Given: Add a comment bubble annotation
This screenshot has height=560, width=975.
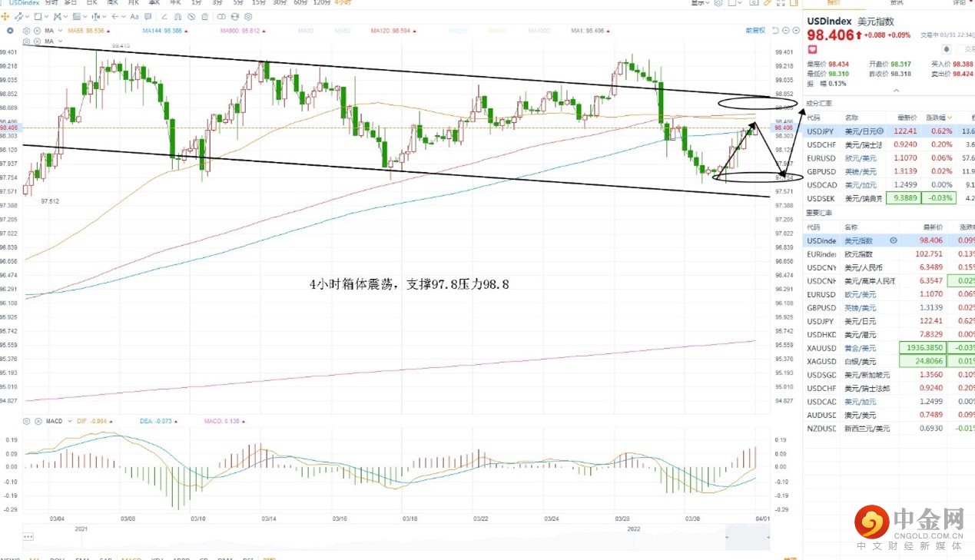Looking at the screenshot, I should 148,17.
